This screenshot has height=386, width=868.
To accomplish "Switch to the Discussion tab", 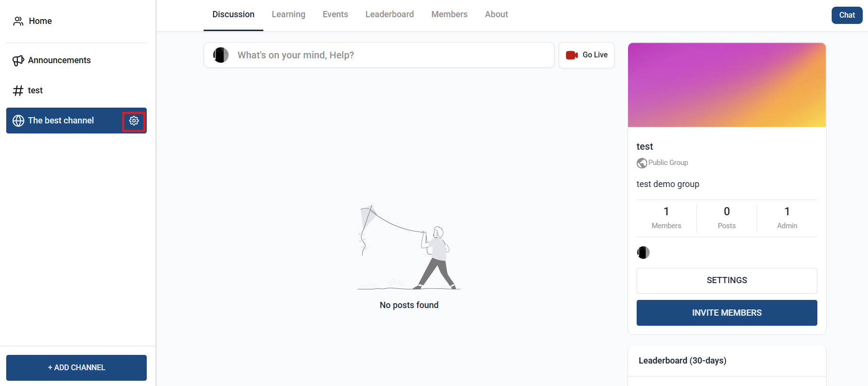I will pos(233,15).
